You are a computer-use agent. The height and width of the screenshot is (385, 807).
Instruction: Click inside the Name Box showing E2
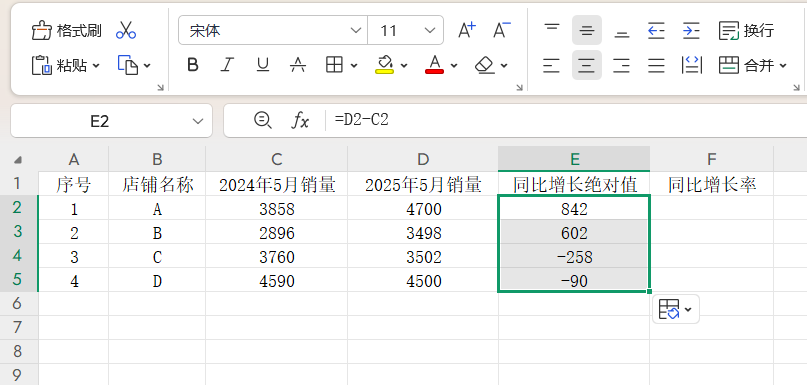(100, 121)
